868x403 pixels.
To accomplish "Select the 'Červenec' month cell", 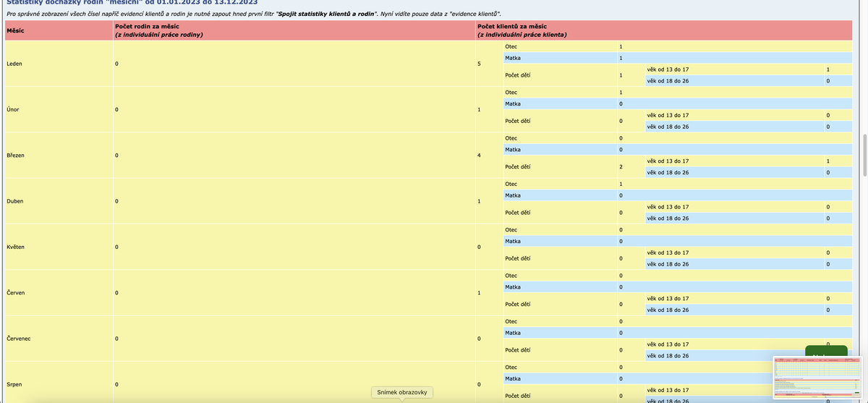I will (19, 339).
